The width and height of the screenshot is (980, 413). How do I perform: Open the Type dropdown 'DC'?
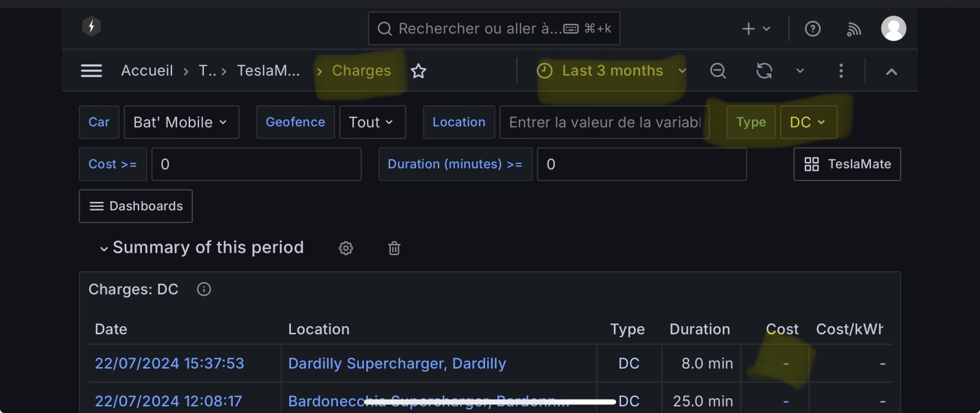point(809,122)
